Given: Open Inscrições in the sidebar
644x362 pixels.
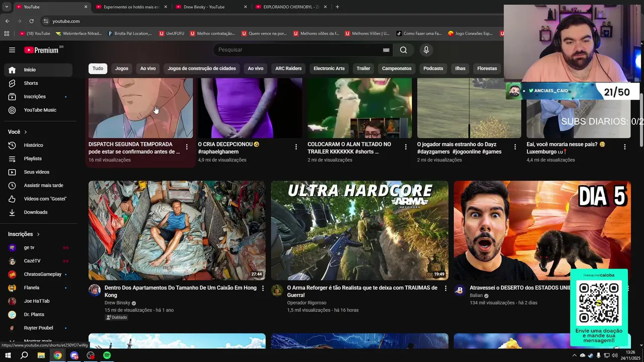Looking at the screenshot, I should tap(38, 97).
